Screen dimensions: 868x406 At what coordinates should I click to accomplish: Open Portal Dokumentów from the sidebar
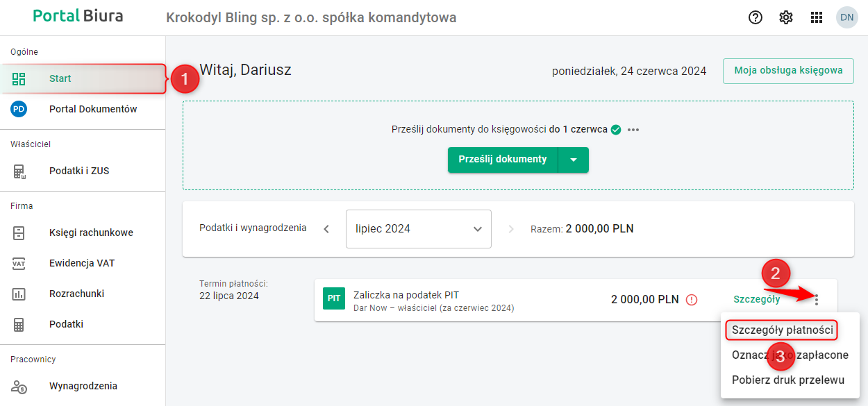coord(93,109)
